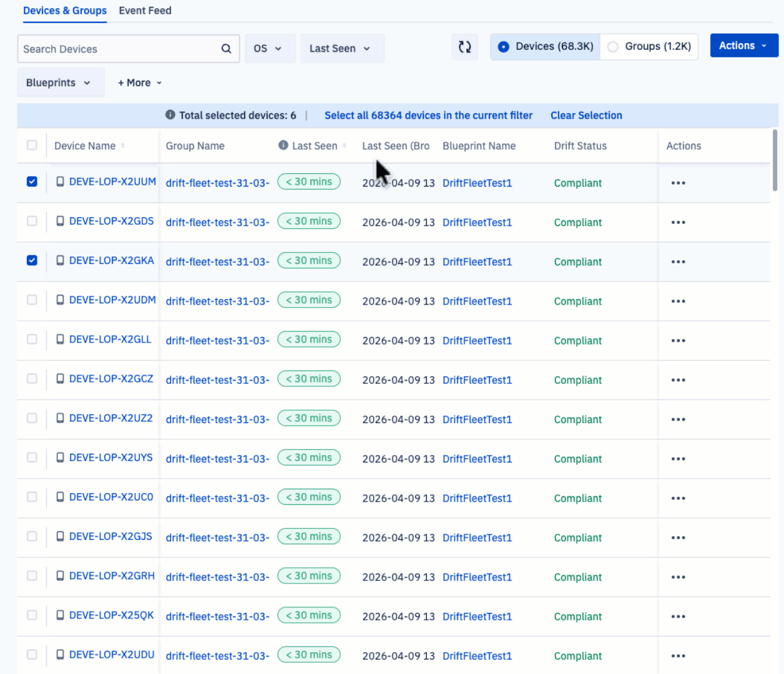Screen dimensions: 784x674
Task: Click Select all 68364 devices link
Action: pyautogui.click(x=428, y=115)
